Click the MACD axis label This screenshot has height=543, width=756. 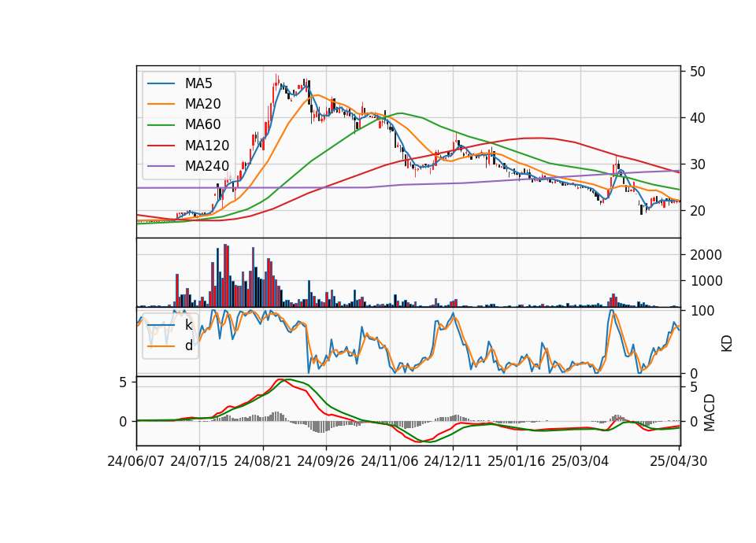(x=710, y=413)
